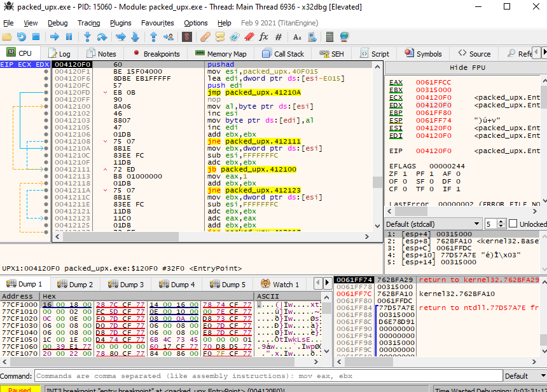Open the Debug menu
547x392 pixels.
pyautogui.click(x=57, y=23)
